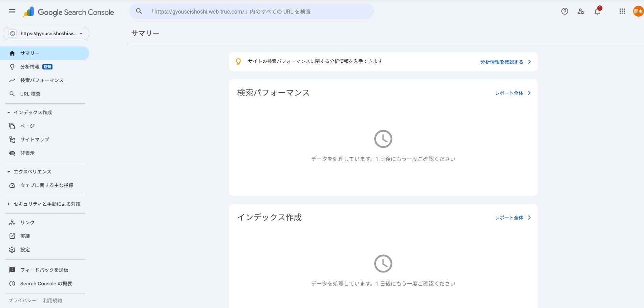Image resolution: width=644 pixels, height=308 pixels.
Task: Click the 検索パフォーマンス card title
Action: point(273,93)
